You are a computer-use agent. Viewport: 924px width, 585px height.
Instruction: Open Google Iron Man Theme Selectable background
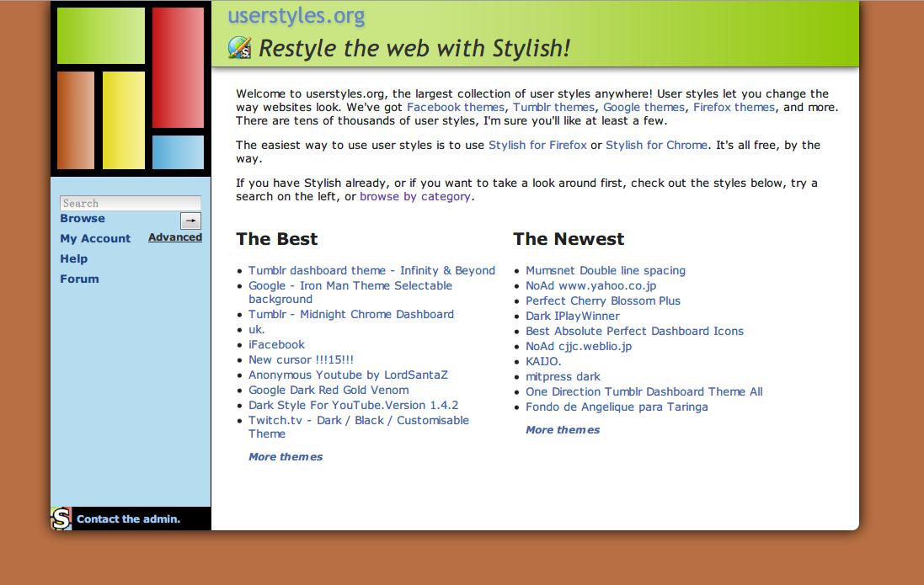coord(350,292)
